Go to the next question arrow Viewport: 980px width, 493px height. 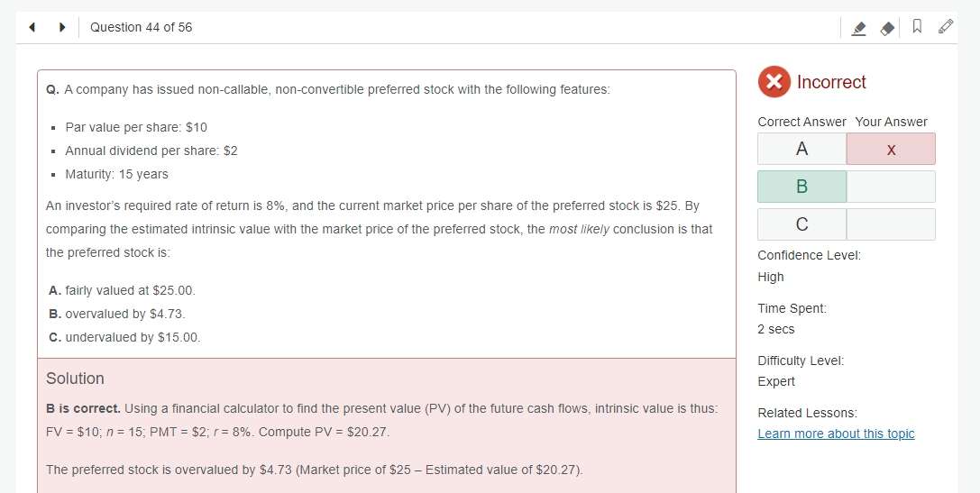point(62,27)
